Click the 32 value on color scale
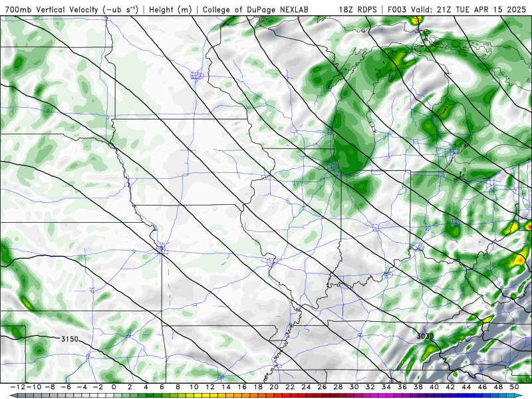This screenshot has width=532, height=399. pos(370,387)
